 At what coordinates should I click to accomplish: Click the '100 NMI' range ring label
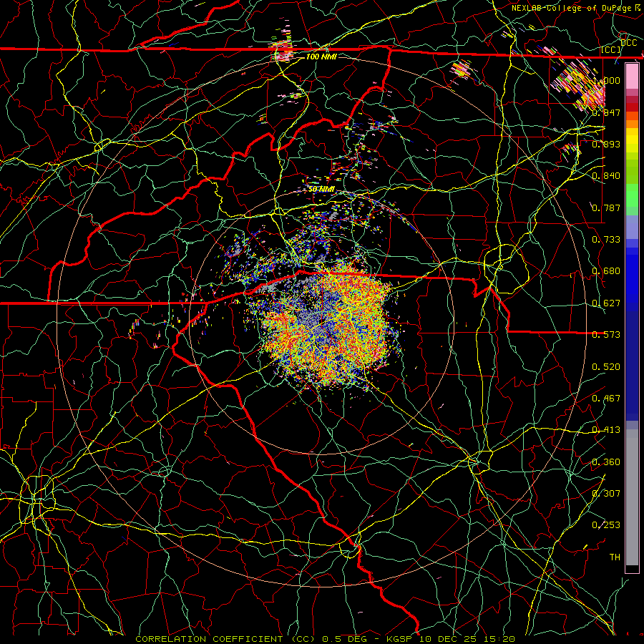tap(321, 57)
